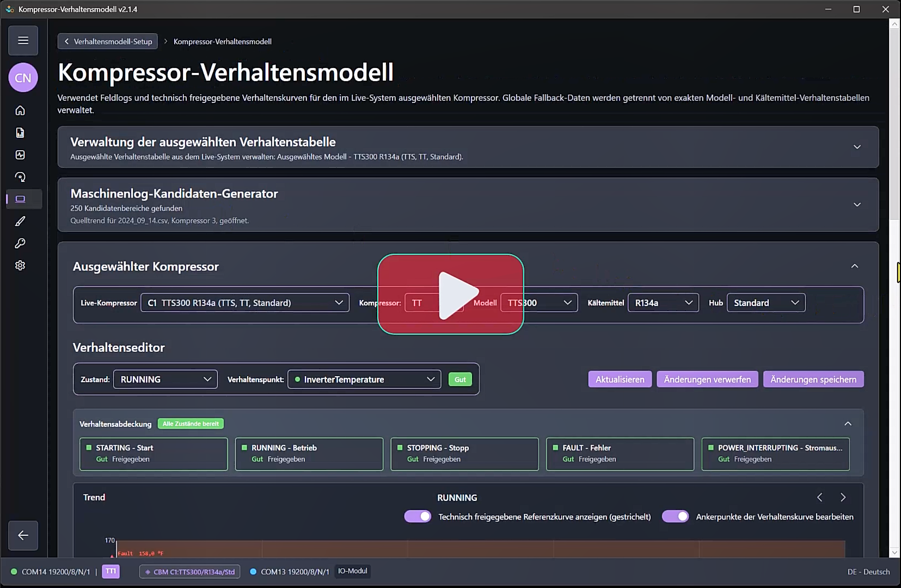This screenshot has width=901, height=588.
Task: Click IO-Modul status label
Action: (353, 571)
